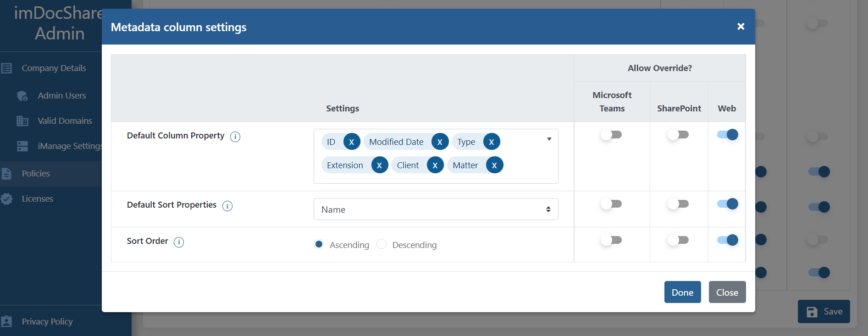Screen dimensions: 868x336
Task: Open Admin Users in the sidebar
Action: pyautogui.click(x=62, y=96)
